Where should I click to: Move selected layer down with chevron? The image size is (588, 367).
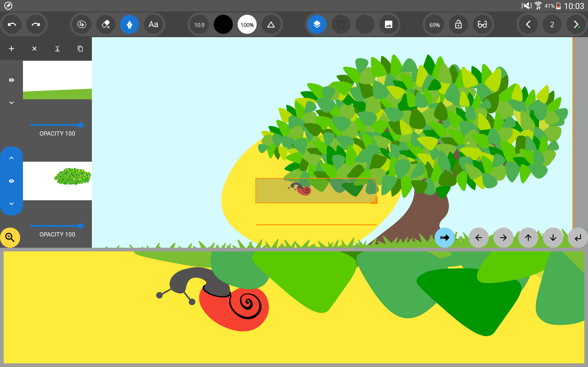(11, 204)
